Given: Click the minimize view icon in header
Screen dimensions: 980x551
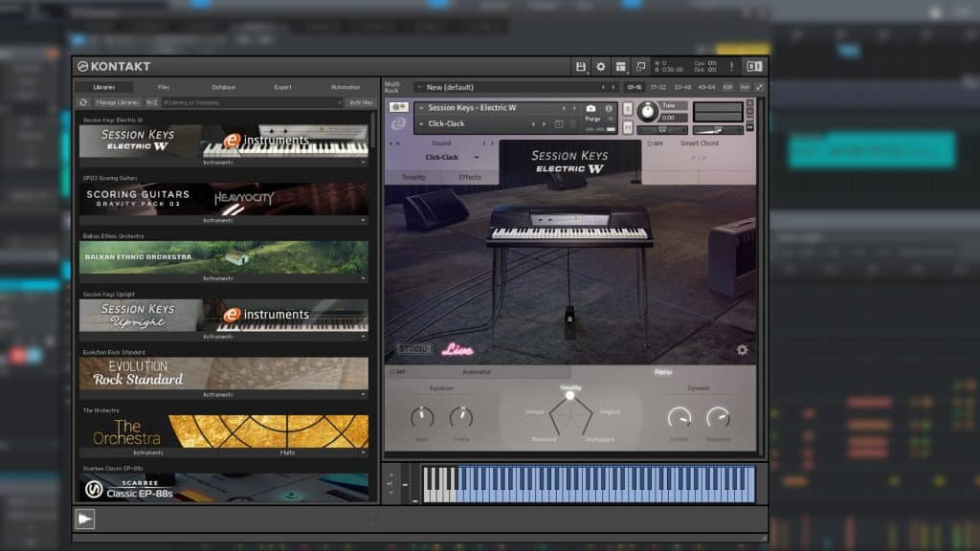Looking at the screenshot, I should coord(640,67).
